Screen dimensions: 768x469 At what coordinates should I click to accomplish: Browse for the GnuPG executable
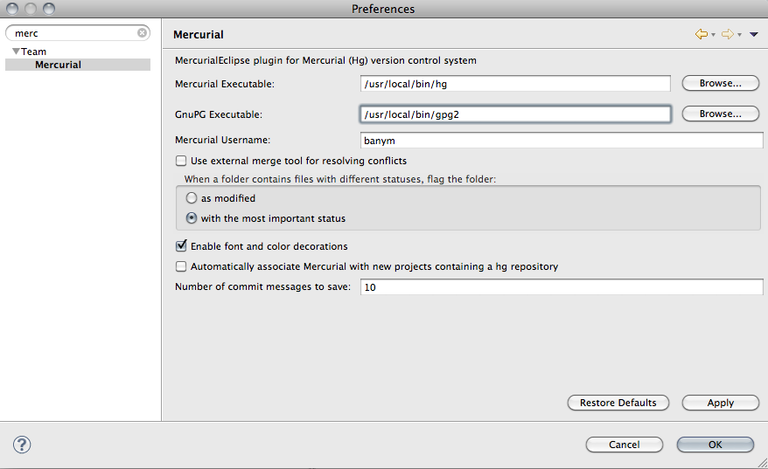720,114
